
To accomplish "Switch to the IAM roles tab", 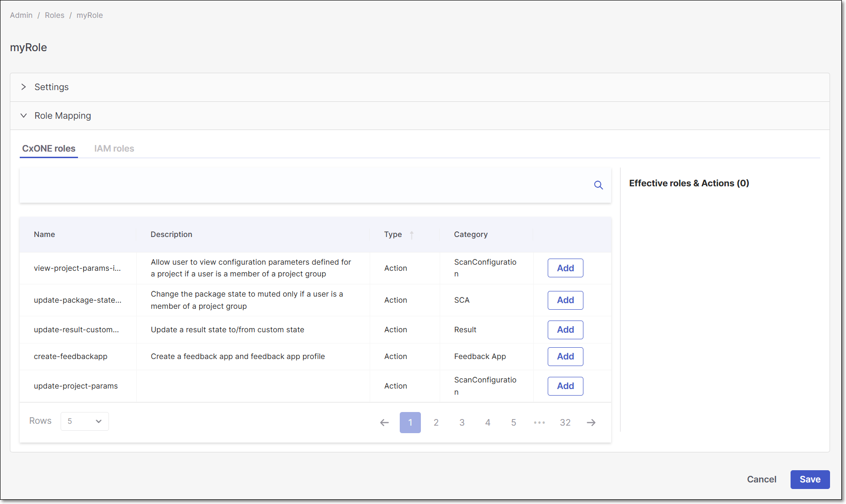I will click(x=114, y=149).
